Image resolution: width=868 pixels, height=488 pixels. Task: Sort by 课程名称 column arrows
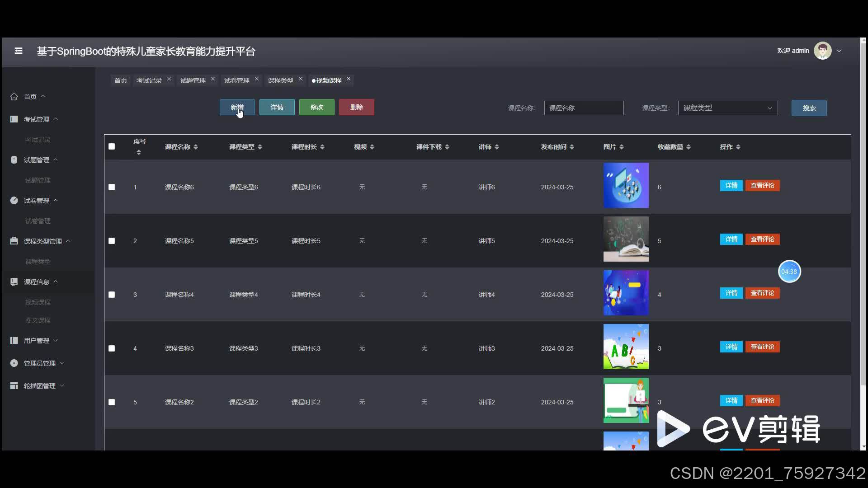196,147
